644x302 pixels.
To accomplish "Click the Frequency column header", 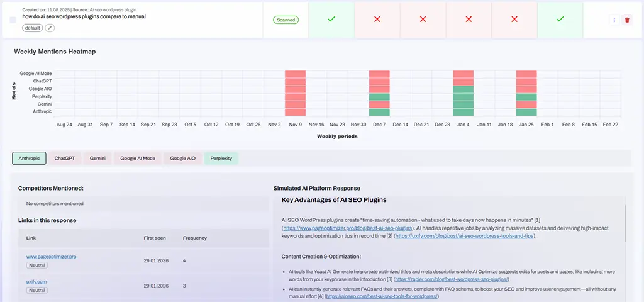I will 194,238.
